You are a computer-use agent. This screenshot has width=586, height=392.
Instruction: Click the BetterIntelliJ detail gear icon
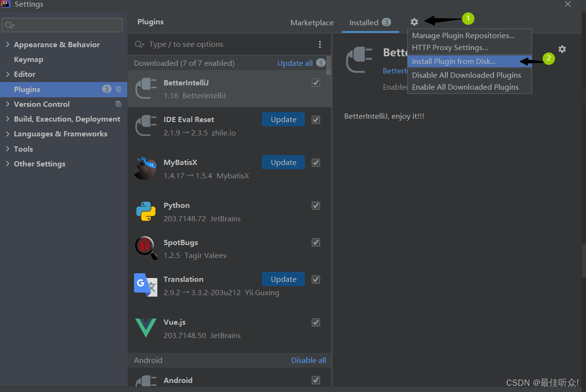pos(562,49)
